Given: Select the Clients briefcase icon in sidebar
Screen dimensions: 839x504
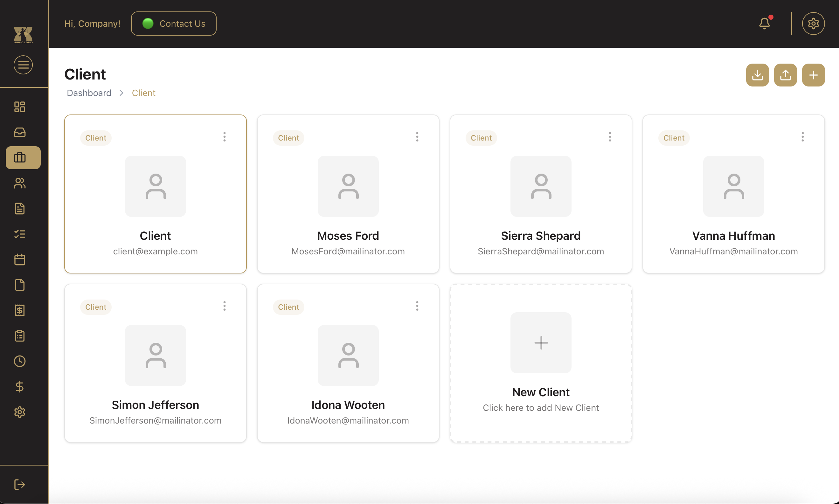Looking at the screenshot, I should click(x=19, y=157).
